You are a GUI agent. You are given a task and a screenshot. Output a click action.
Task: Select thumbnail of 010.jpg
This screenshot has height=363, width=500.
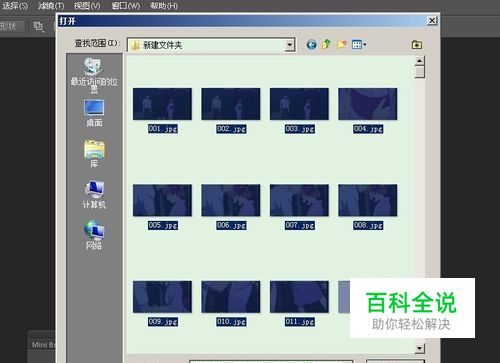pos(231,297)
